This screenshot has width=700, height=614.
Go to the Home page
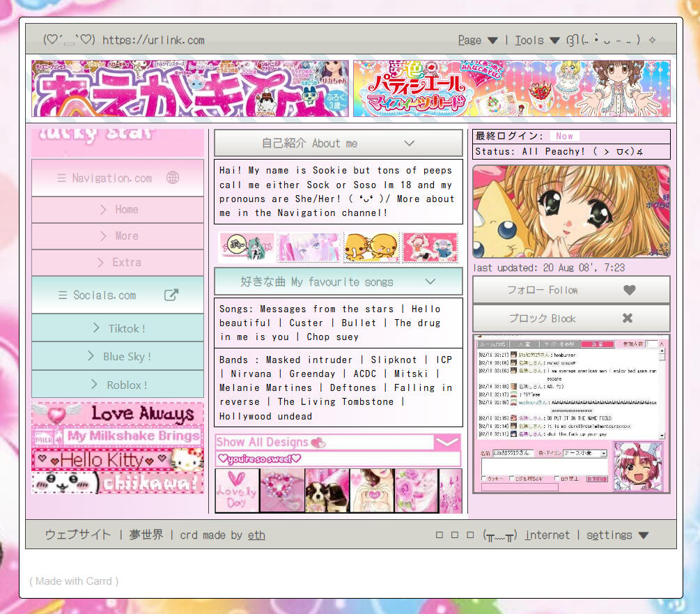coord(118,210)
